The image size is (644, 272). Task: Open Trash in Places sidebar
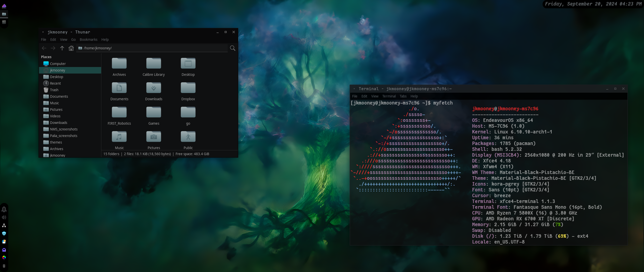pos(70,90)
